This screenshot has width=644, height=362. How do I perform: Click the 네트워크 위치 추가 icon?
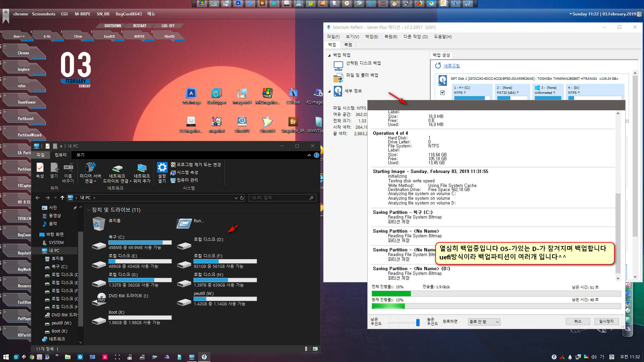point(142,172)
